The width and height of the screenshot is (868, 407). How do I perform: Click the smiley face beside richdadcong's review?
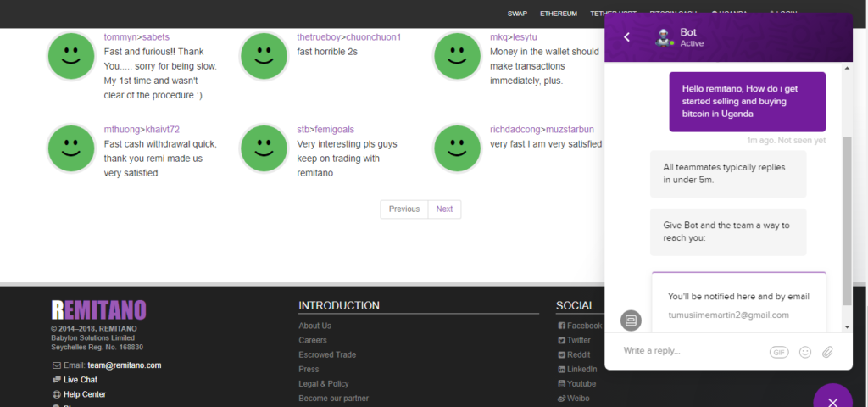click(457, 148)
